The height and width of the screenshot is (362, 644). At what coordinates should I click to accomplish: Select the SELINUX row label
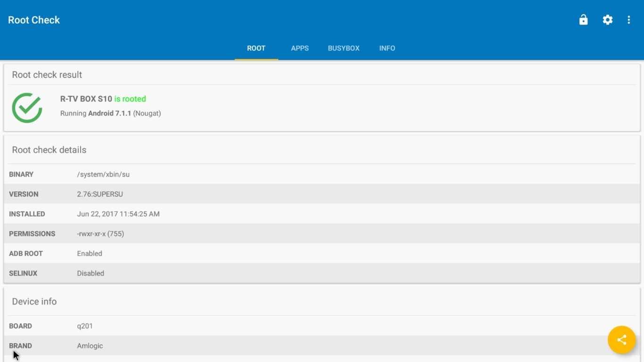tap(23, 273)
